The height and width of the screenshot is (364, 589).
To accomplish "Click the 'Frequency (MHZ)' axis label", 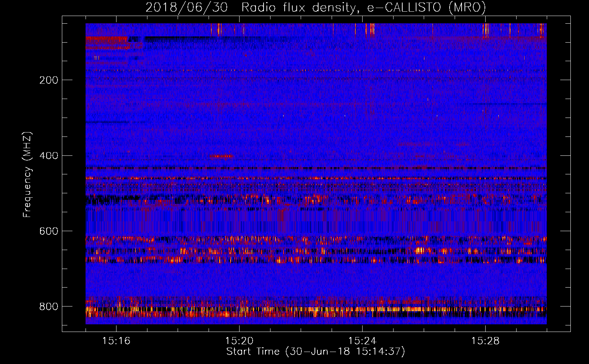I will click(27, 174).
